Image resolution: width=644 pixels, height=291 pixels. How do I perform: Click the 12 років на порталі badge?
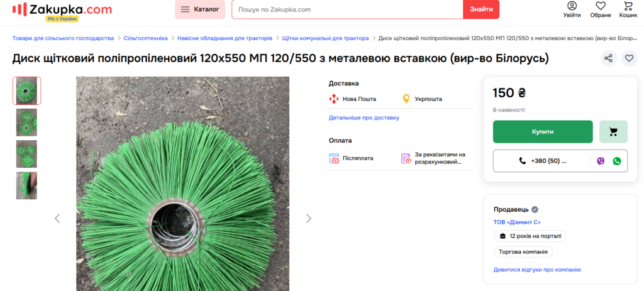click(x=530, y=236)
